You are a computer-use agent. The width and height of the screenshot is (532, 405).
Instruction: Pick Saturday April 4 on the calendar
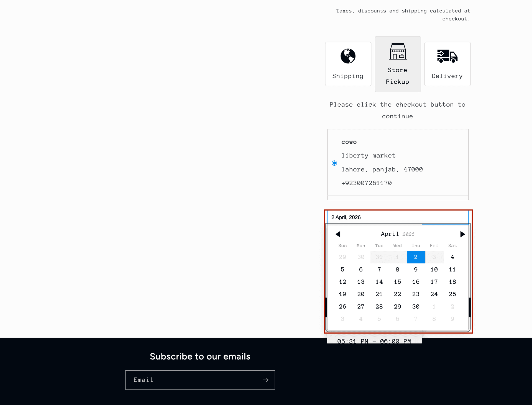[452, 257]
